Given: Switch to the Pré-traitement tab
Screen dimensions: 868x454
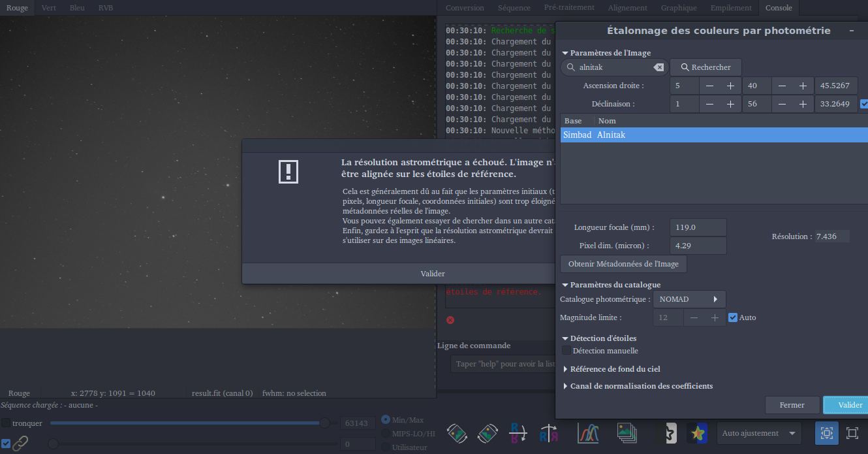Looking at the screenshot, I should tap(568, 8).
